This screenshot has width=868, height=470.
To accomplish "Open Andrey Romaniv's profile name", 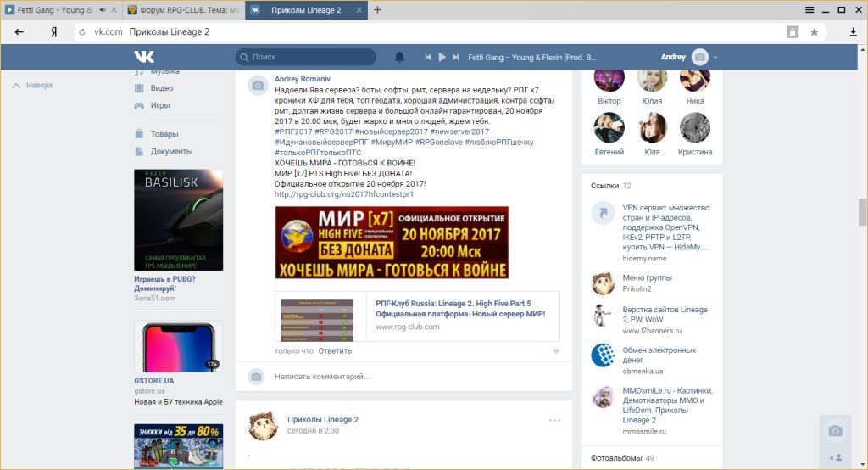I will click(x=303, y=79).
